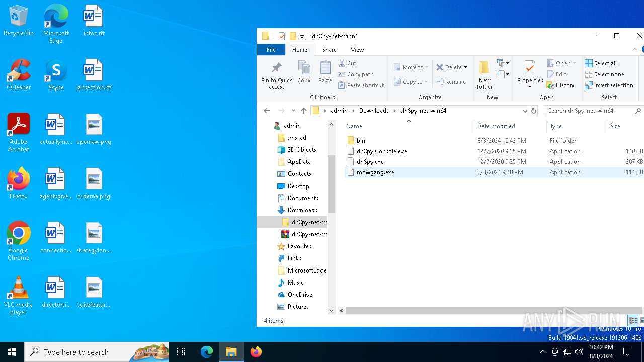Open the Move to dropdown
Viewport: 644px width, 362px height.
click(x=411, y=67)
